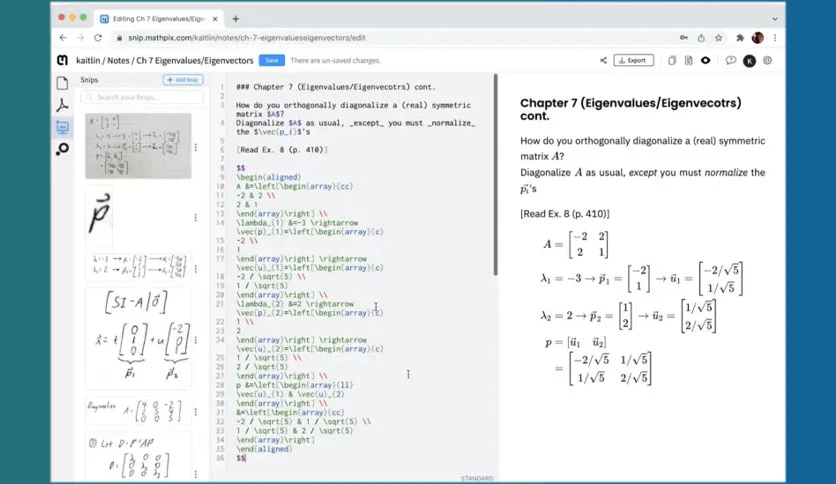This screenshot has width=836, height=484.
Task: Click the circle-dot icon in left sidebar
Action: pyautogui.click(x=62, y=149)
